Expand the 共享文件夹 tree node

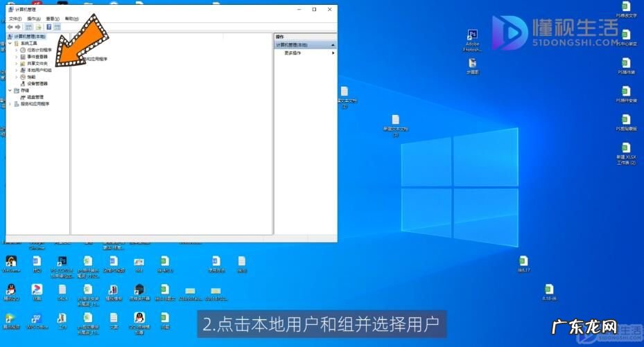17,64
